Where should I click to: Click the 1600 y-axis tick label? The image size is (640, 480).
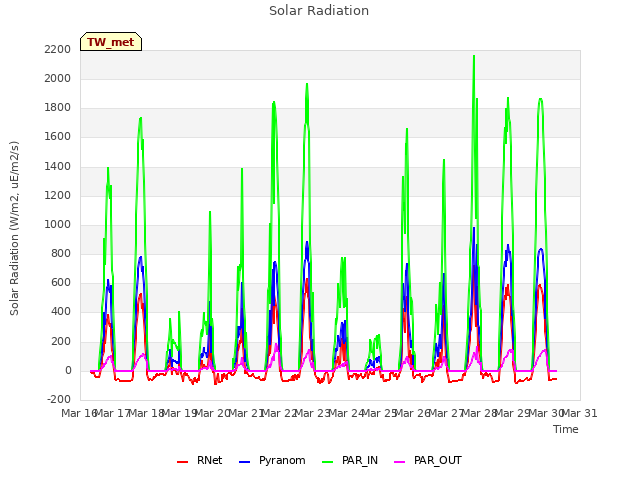(x=58, y=137)
